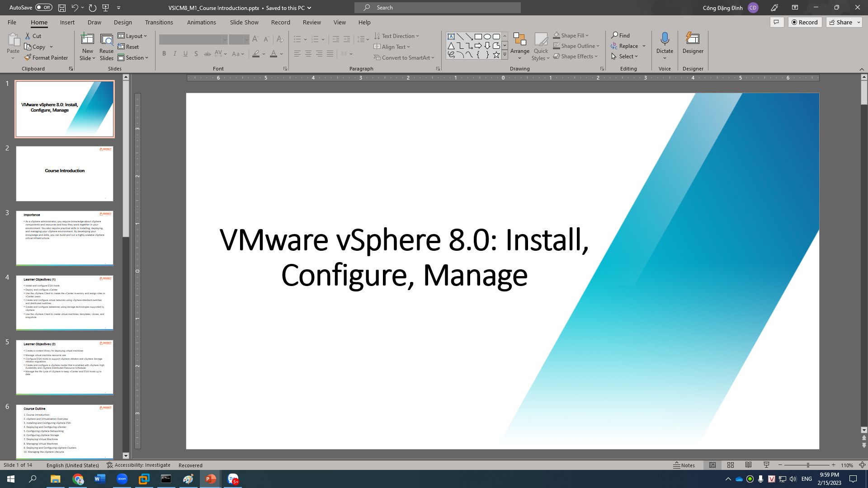Click the Save icon in title bar

62,8
